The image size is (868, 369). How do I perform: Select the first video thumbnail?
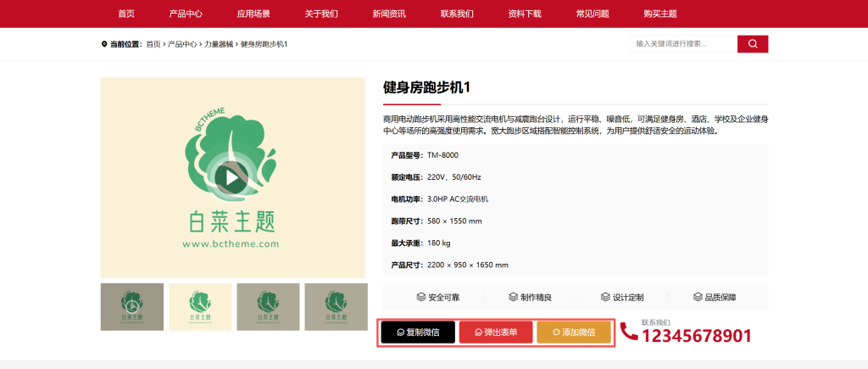pyautogui.click(x=131, y=307)
